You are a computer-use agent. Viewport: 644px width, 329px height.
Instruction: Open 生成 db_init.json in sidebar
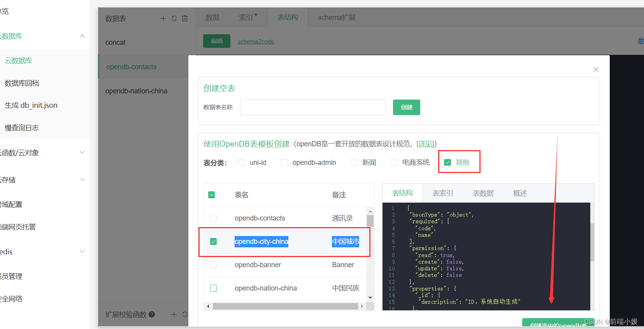click(31, 105)
